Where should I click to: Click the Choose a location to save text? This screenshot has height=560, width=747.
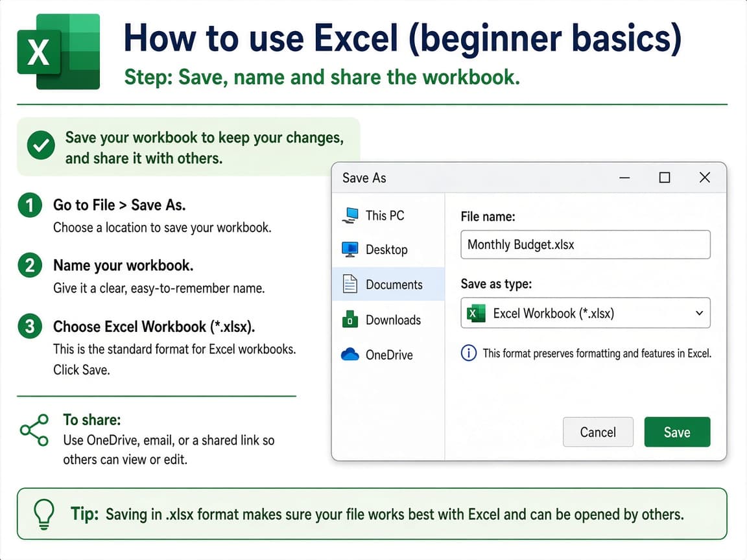point(162,227)
